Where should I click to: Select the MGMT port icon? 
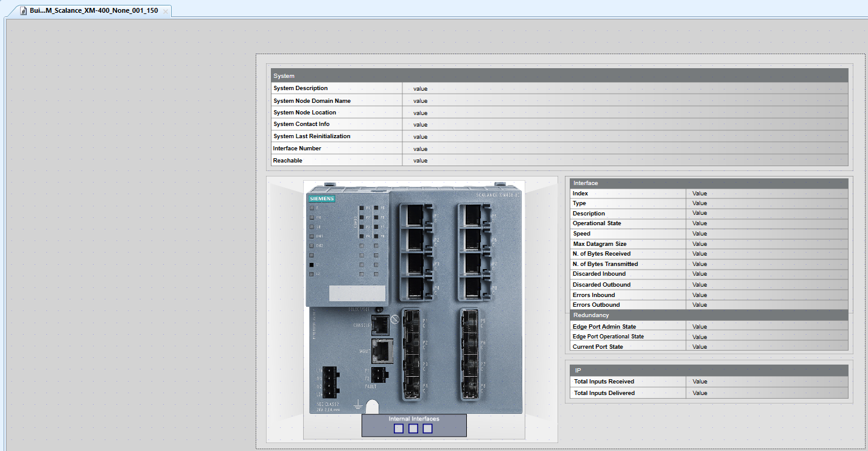[x=381, y=352]
